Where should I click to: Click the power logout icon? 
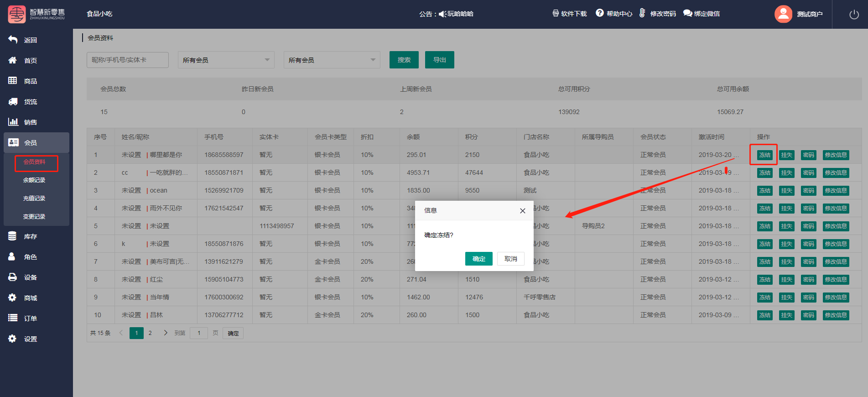click(x=854, y=14)
